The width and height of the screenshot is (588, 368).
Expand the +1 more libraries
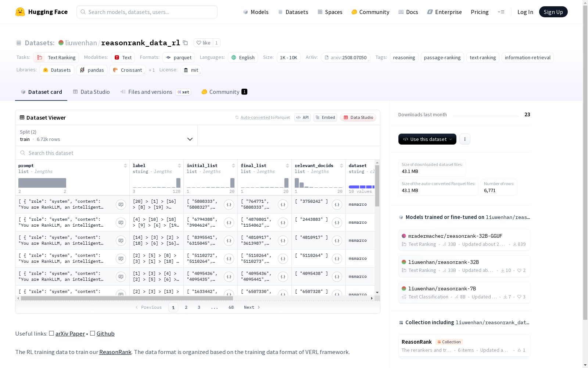click(x=152, y=70)
